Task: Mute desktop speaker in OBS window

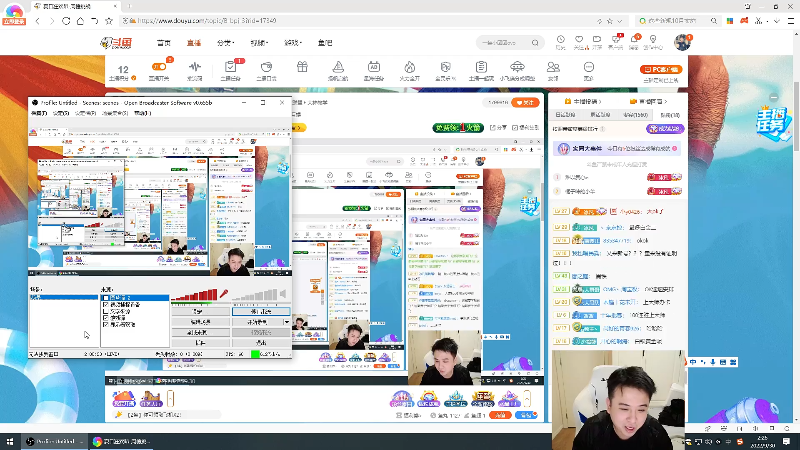Action: [x=283, y=294]
